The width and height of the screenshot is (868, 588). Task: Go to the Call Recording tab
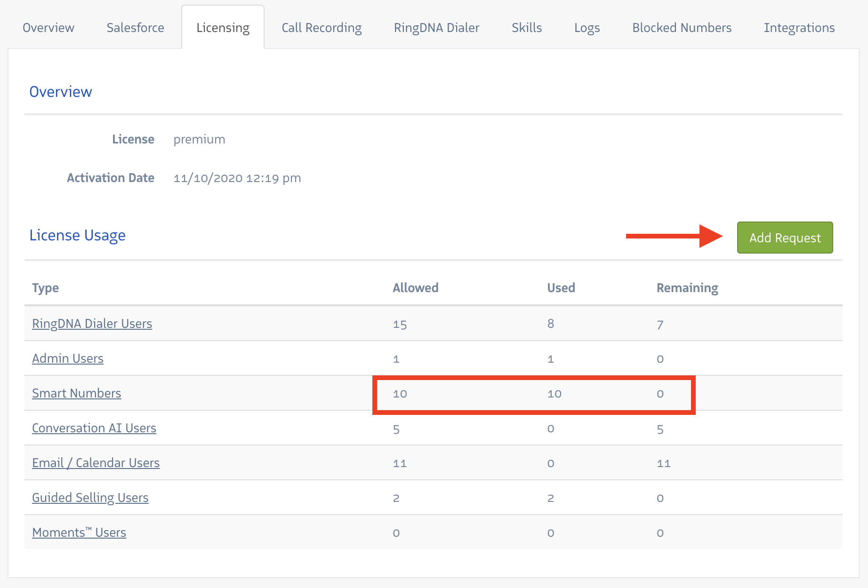pos(321,28)
